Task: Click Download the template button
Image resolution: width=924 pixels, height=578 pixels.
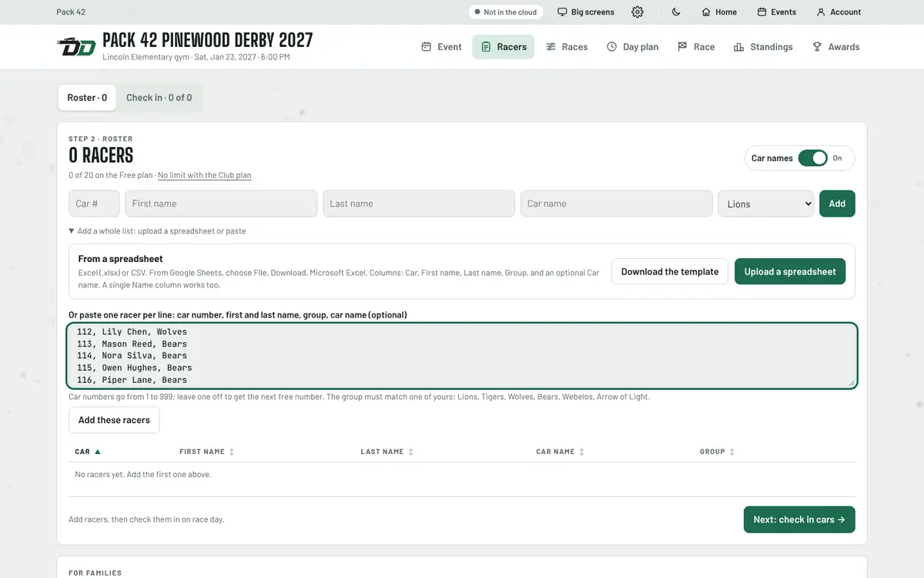Action: coord(670,271)
